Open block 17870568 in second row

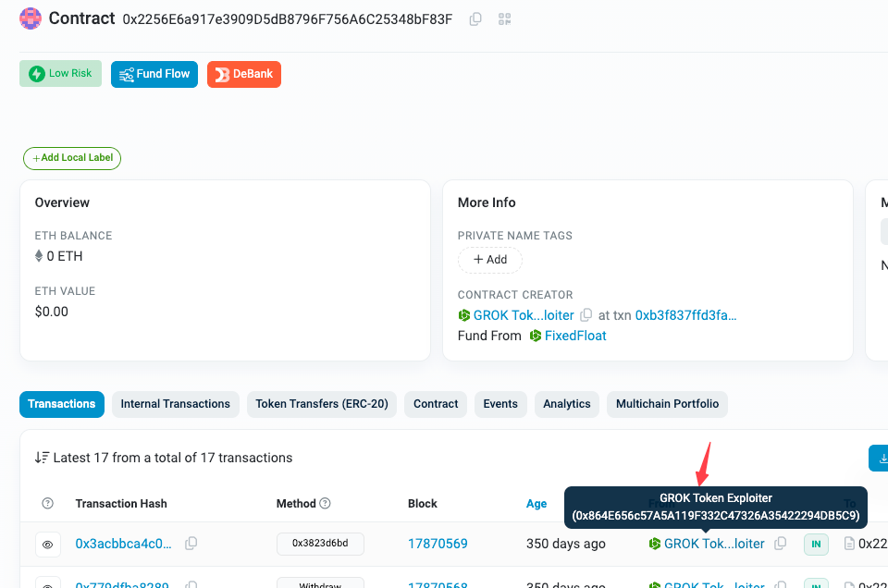(x=438, y=584)
